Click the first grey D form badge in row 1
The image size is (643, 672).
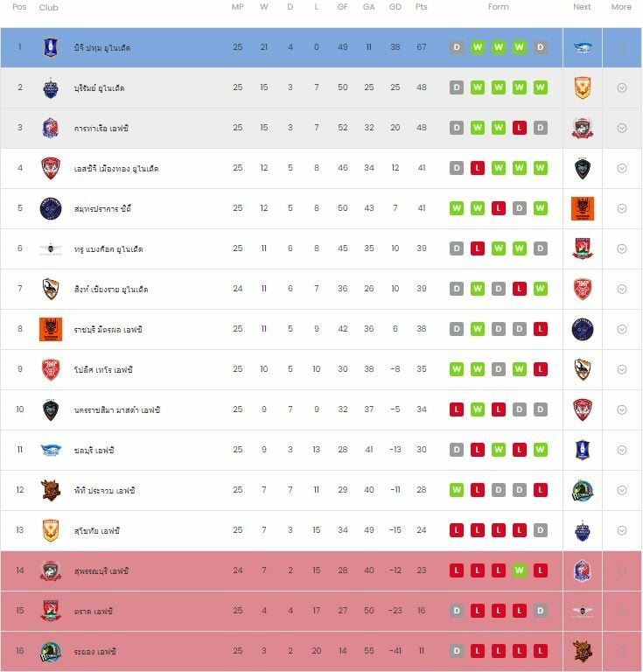pyautogui.click(x=457, y=47)
